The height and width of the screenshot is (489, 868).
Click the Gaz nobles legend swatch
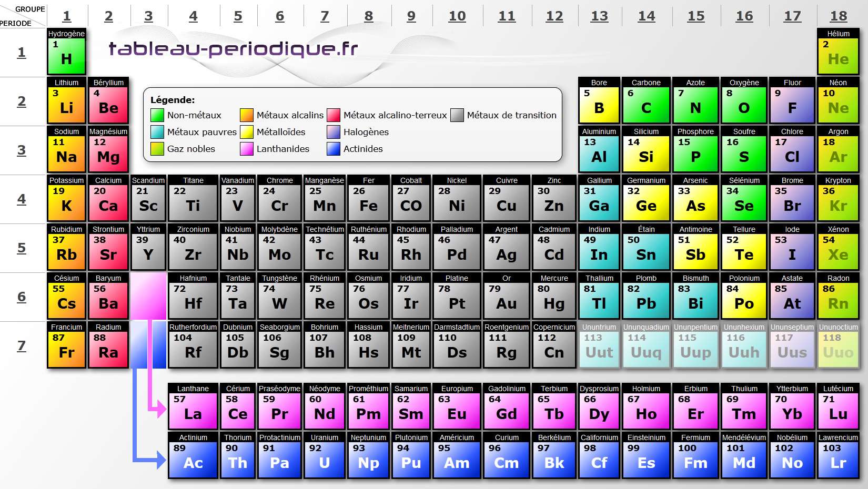pos(157,149)
